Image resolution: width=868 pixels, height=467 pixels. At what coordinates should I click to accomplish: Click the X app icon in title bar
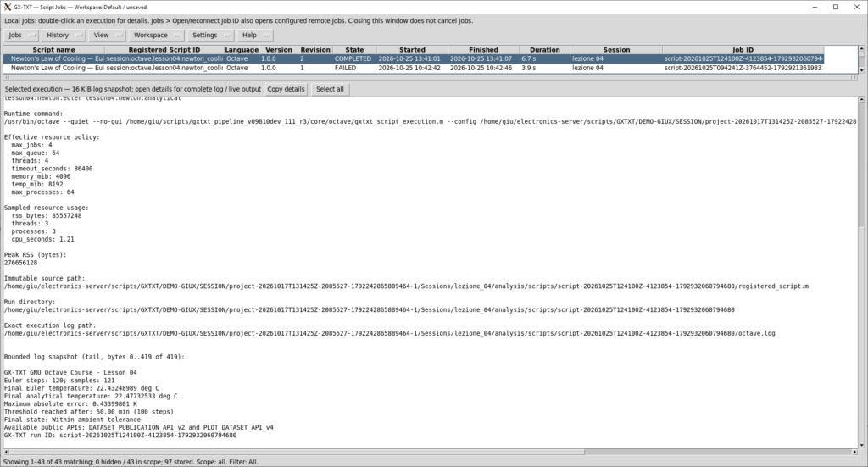(x=7, y=7)
